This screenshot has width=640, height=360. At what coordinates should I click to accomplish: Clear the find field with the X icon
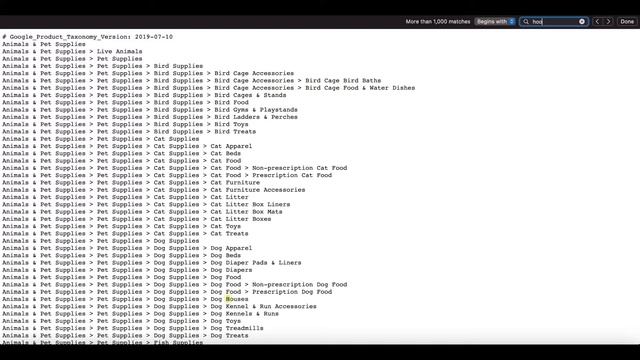tap(582, 22)
